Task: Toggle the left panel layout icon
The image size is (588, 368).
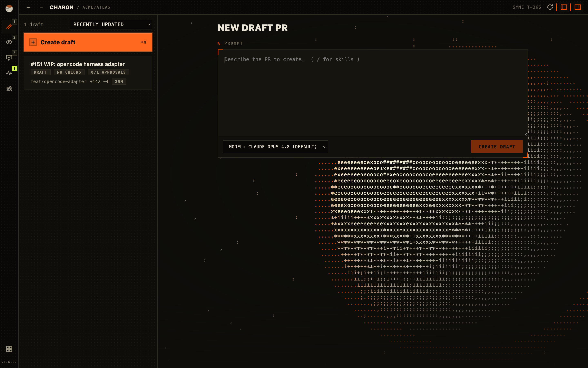Action: pos(564,7)
